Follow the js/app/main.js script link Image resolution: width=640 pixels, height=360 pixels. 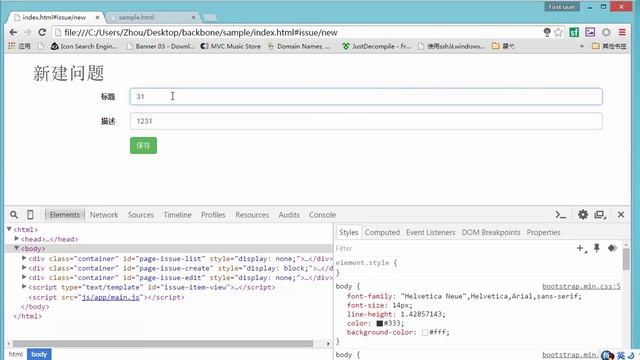[111, 297]
